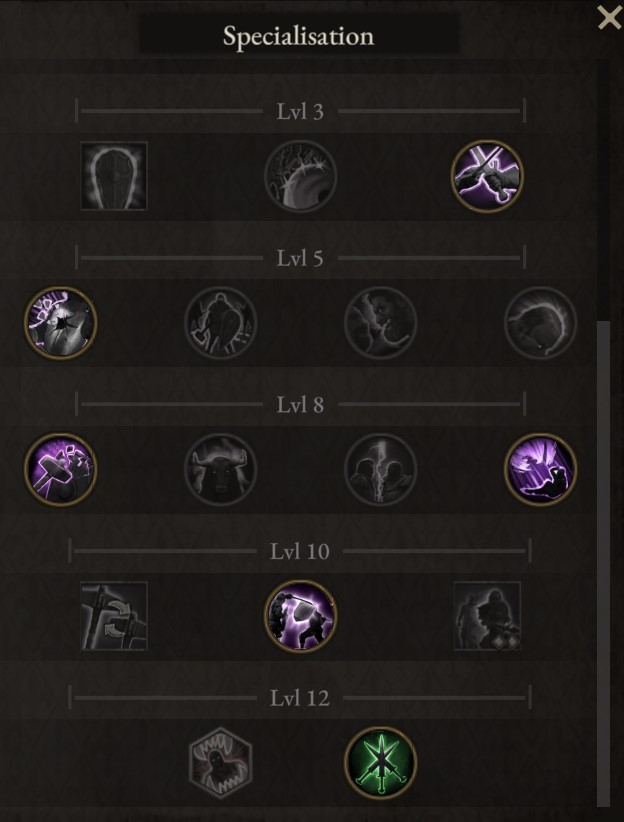Select the grey helmet skill at Lvl 5

coord(541,323)
